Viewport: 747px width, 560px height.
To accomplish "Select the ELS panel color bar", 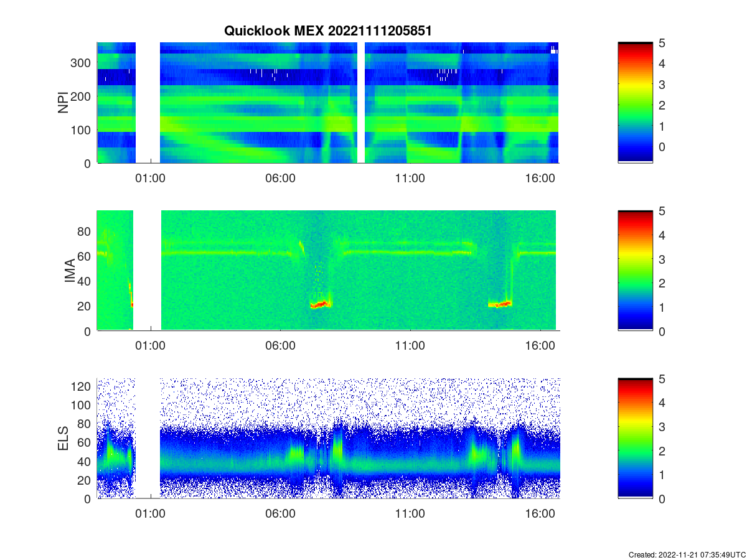I will pyautogui.click(x=635, y=438).
